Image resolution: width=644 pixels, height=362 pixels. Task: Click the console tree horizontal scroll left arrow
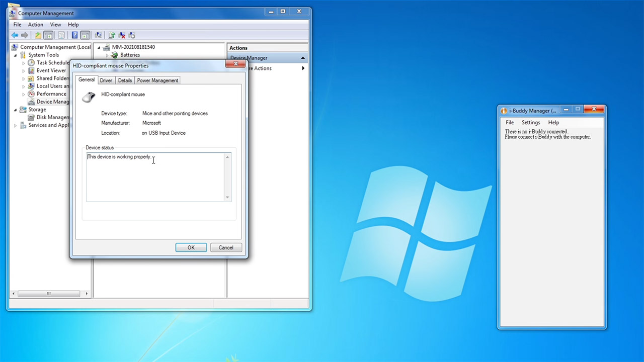pos(14,294)
